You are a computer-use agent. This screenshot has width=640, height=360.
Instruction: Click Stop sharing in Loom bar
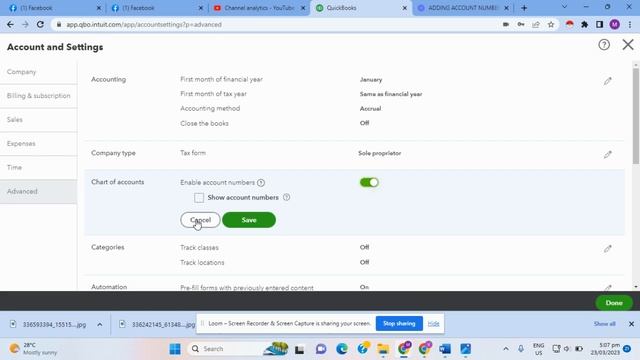click(x=399, y=323)
